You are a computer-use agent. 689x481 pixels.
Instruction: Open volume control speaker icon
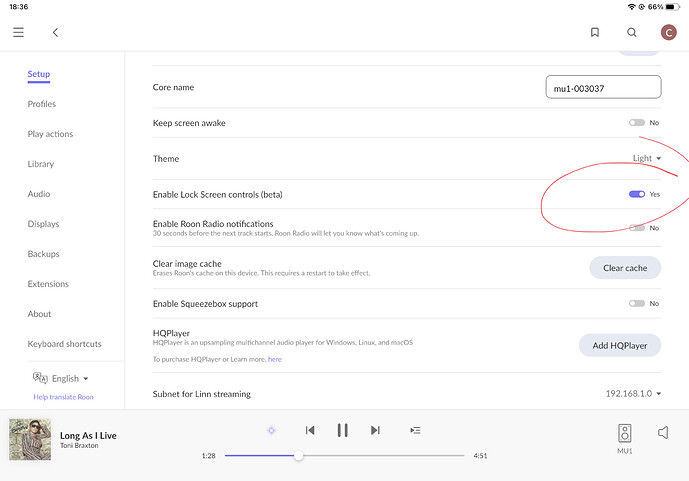[x=663, y=433]
